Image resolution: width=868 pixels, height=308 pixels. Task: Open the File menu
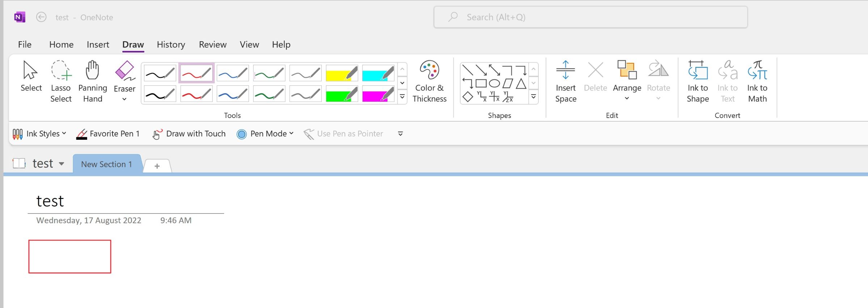pos(25,45)
